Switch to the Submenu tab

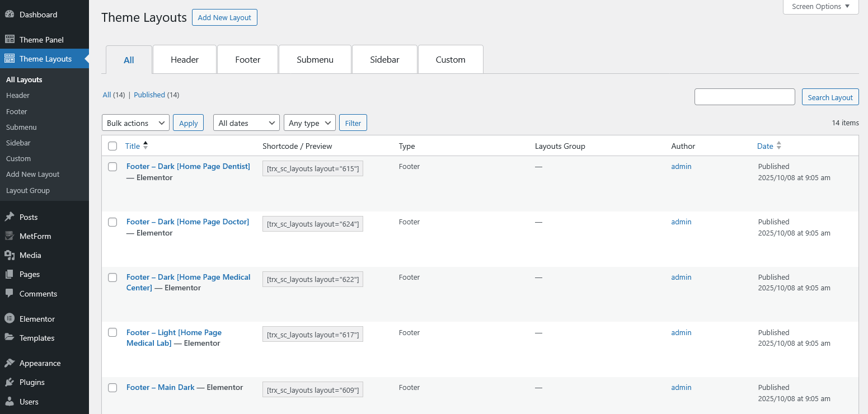coord(315,60)
